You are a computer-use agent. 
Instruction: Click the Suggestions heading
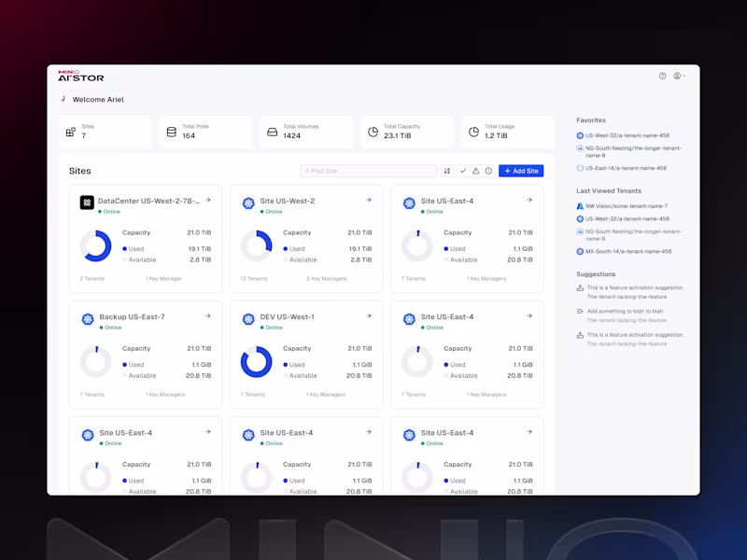tap(596, 274)
